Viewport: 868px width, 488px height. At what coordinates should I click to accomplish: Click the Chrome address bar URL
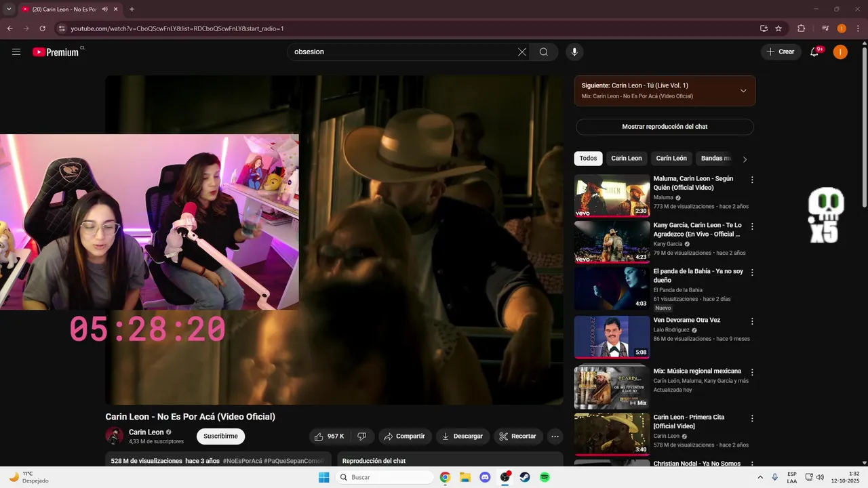[x=177, y=28]
